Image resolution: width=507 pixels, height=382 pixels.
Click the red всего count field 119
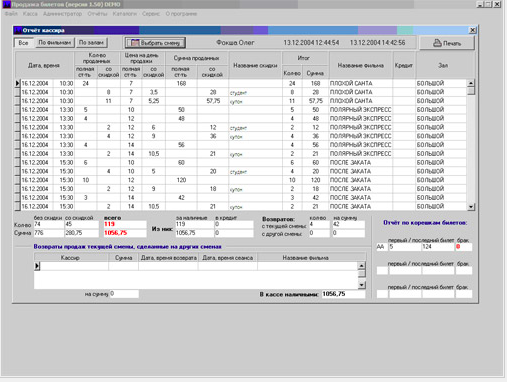click(x=125, y=224)
